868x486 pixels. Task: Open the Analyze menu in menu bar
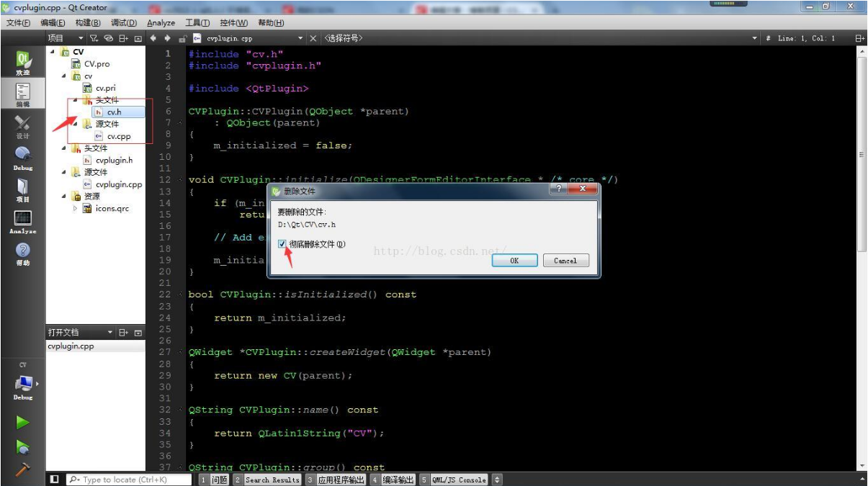click(x=161, y=23)
